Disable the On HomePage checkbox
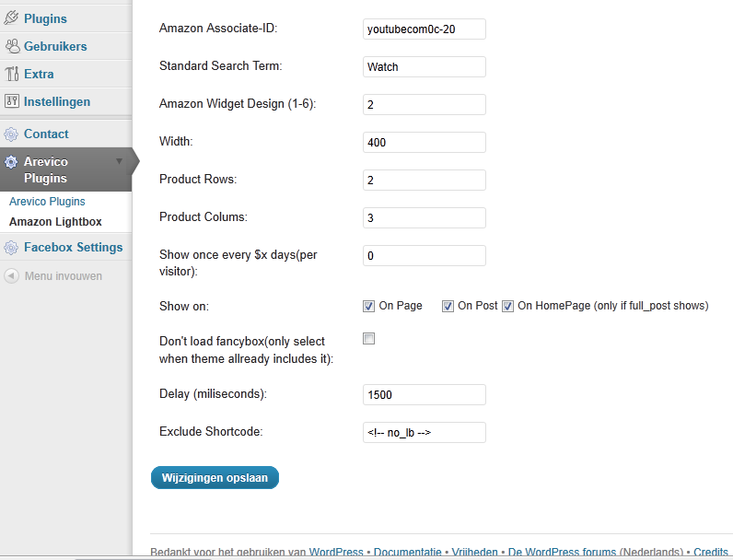This screenshot has height=560, width=733. [x=507, y=306]
